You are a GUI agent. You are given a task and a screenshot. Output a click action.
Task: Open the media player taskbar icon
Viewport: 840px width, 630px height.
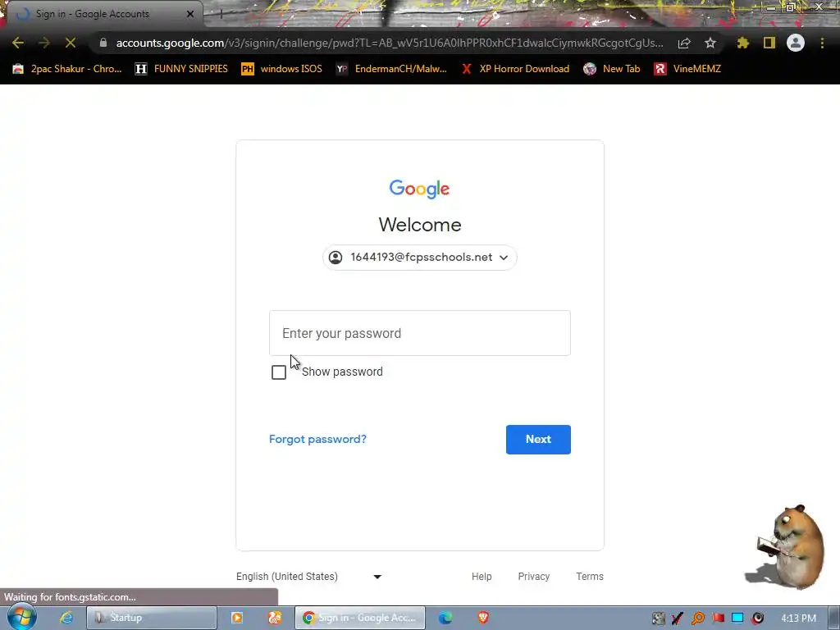[x=237, y=618]
